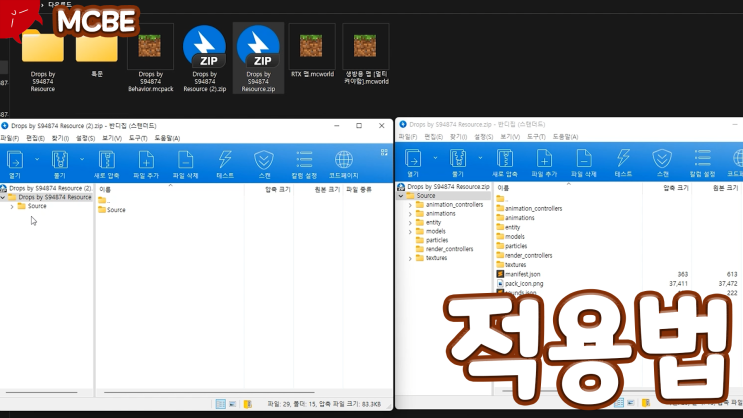Open 찾기(I) menu in the Resource (2).zip window

point(60,138)
